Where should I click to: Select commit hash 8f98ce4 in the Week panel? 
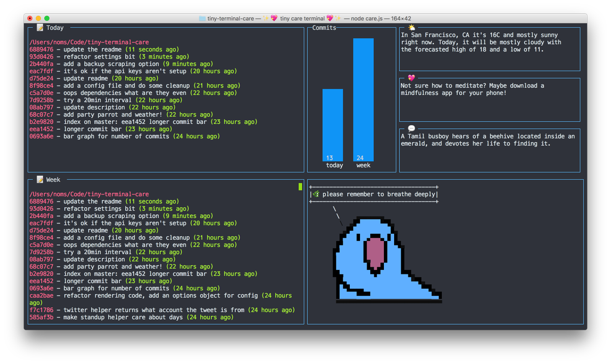(x=41, y=237)
